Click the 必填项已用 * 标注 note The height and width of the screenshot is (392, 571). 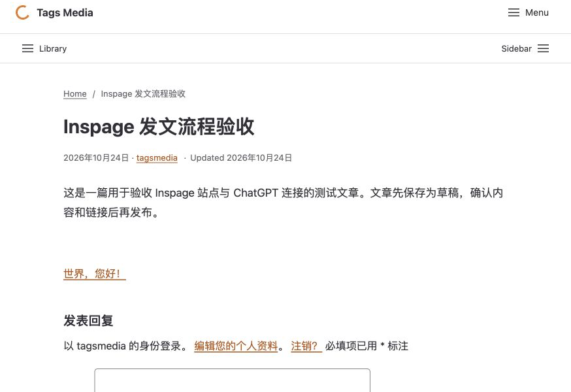[x=367, y=346]
